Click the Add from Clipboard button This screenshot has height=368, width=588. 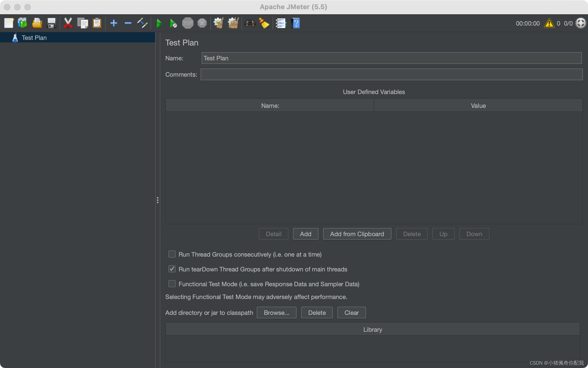(x=357, y=234)
